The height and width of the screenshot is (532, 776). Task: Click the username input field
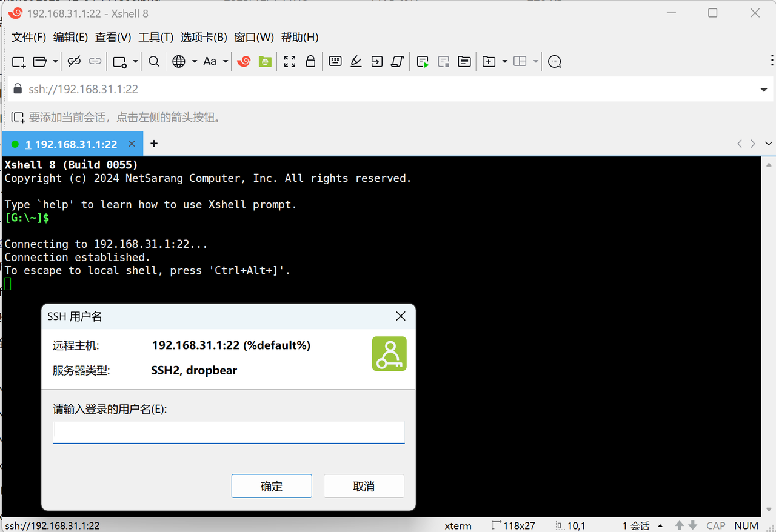pos(229,432)
